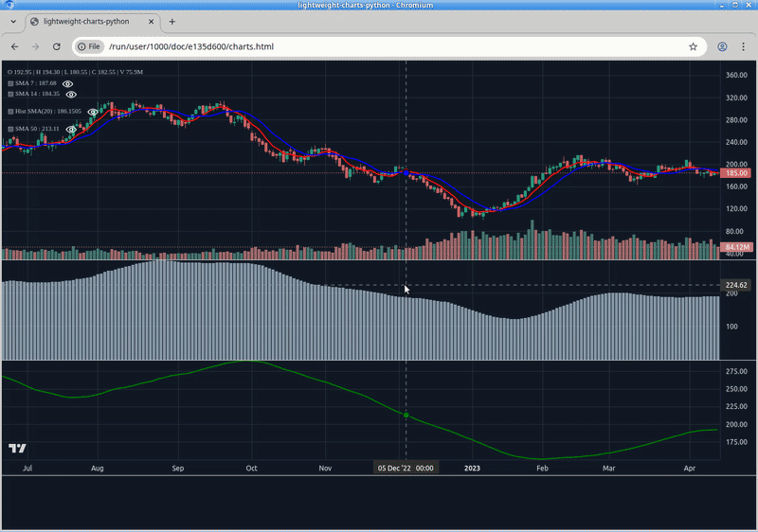Click the SMA 50 legend color square
The height and width of the screenshot is (532, 758).
pos(10,129)
